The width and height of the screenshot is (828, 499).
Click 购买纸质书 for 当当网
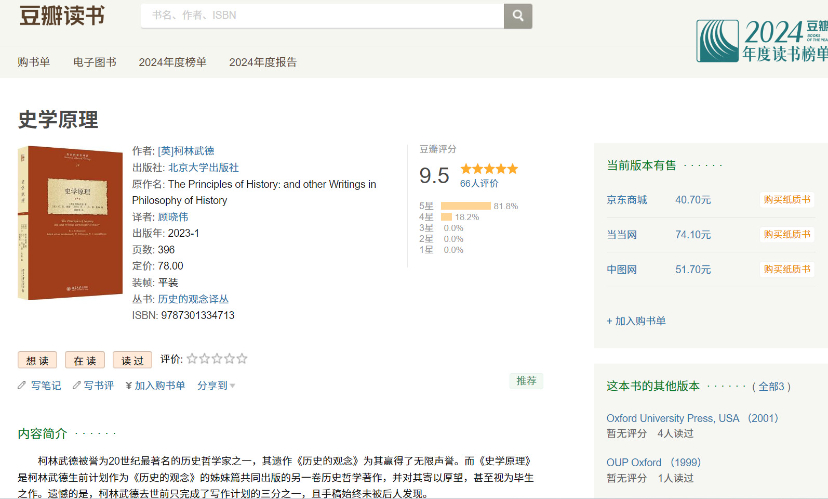click(787, 234)
